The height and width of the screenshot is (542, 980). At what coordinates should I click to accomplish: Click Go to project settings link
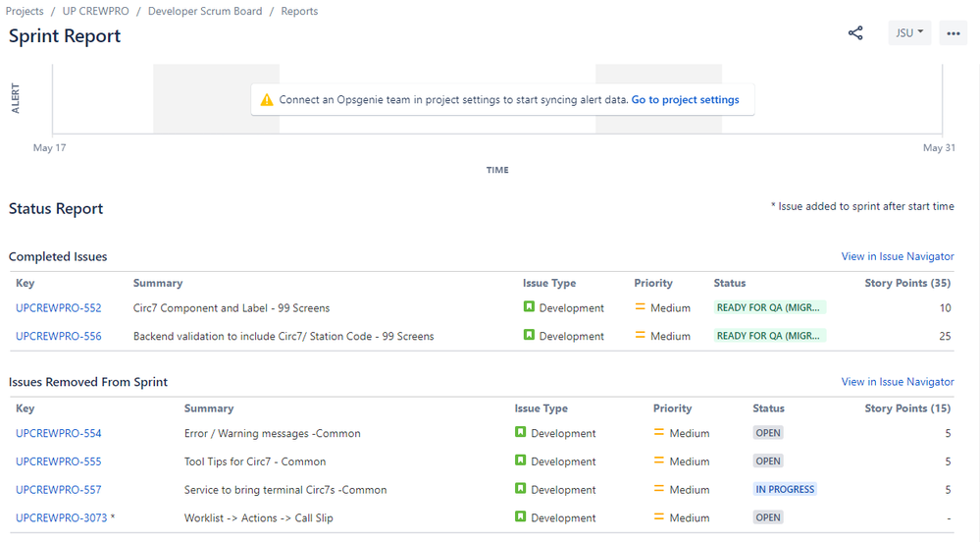click(685, 100)
